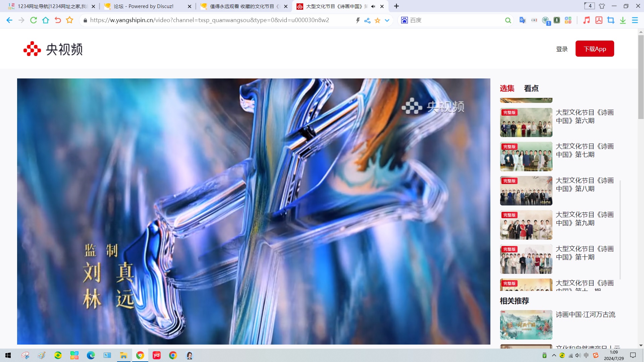Click the 第七期 episode thumbnail
Viewport: 644px width, 362px height.
pos(526,157)
